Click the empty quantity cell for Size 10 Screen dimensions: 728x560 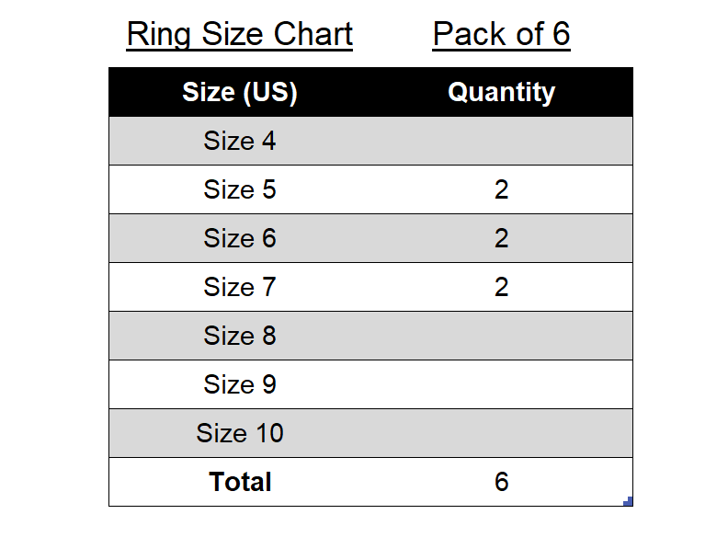click(501, 434)
